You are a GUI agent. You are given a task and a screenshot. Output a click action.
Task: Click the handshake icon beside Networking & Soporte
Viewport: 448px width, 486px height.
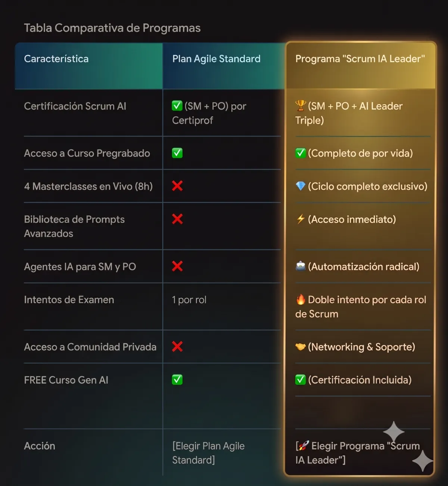tap(301, 347)
